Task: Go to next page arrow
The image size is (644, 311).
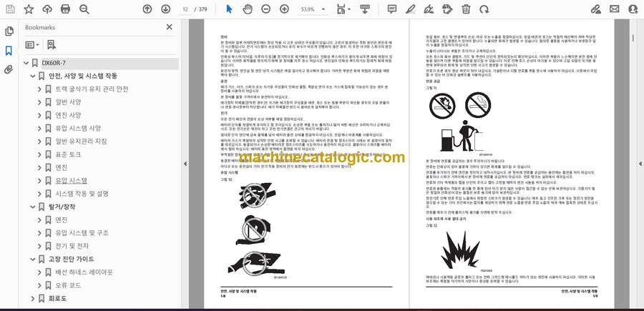Action: [165, 9]
